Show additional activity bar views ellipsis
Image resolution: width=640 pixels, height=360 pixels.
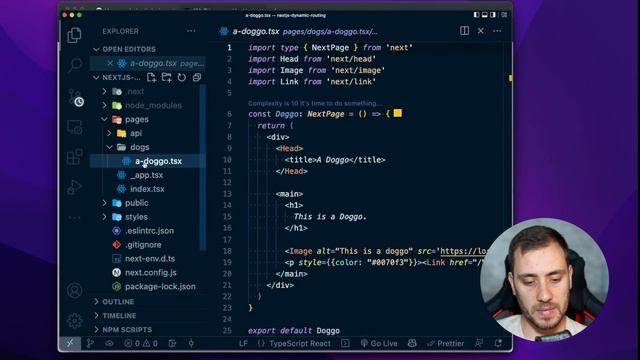(x=75, y=217)
